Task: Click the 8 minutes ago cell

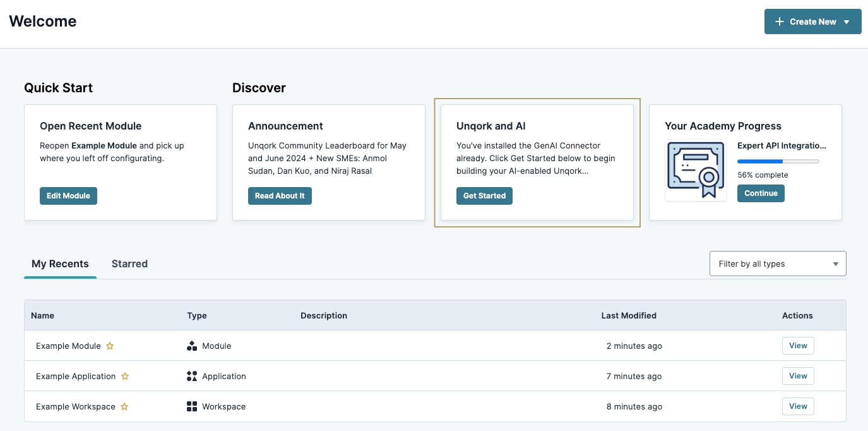Action: click(634, 406)
